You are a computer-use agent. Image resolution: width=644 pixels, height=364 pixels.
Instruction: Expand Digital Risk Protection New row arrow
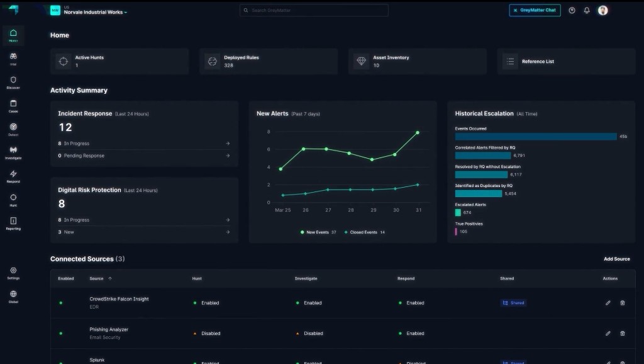tap(228, 232)
